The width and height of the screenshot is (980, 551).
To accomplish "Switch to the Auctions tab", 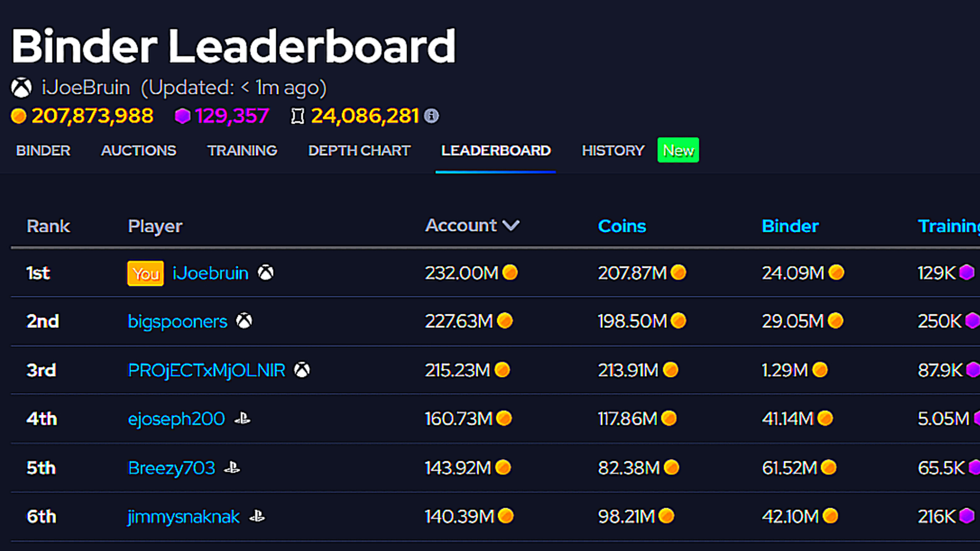I will (x=138, y=151).
